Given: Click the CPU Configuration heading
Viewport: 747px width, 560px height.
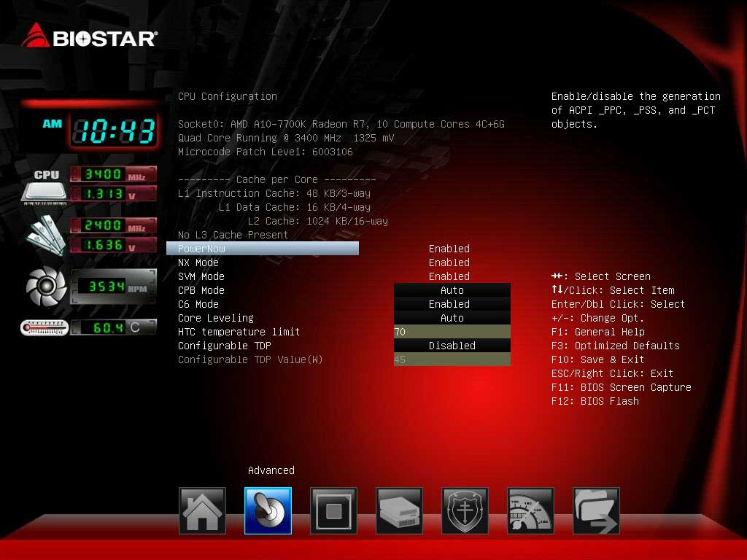Looking at the screenshot, I should click(228, 96).
